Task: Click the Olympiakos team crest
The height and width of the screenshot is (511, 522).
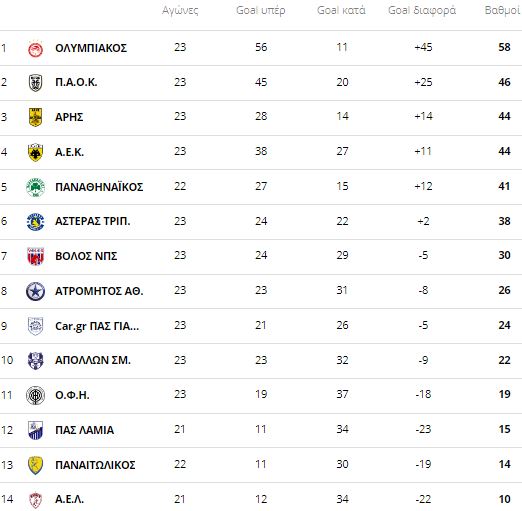Action: click(35, 49)
